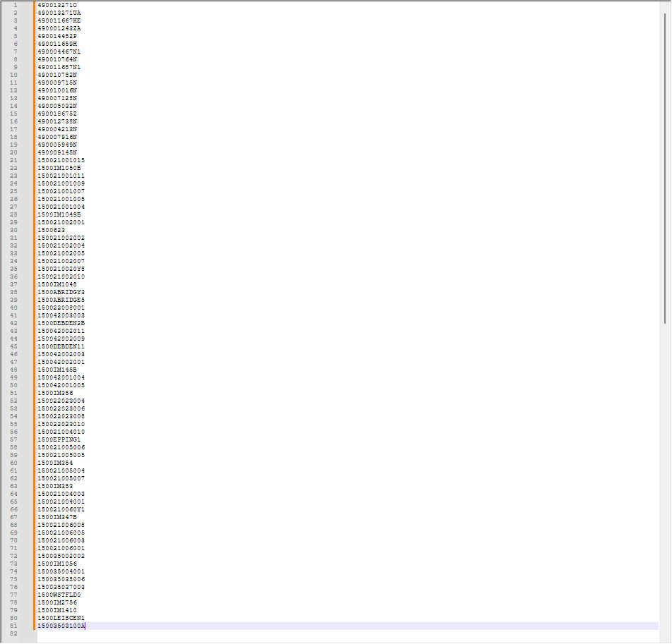Click the text 1500ABRIDGY3
This screenshot has width=672, height=644.
tap(61, 292)
